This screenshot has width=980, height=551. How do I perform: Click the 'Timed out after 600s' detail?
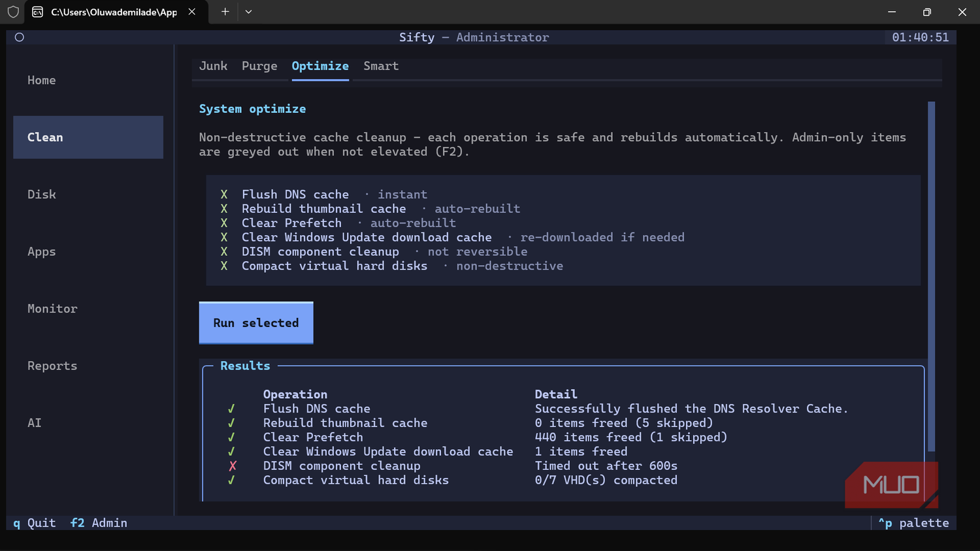[606, 466]
